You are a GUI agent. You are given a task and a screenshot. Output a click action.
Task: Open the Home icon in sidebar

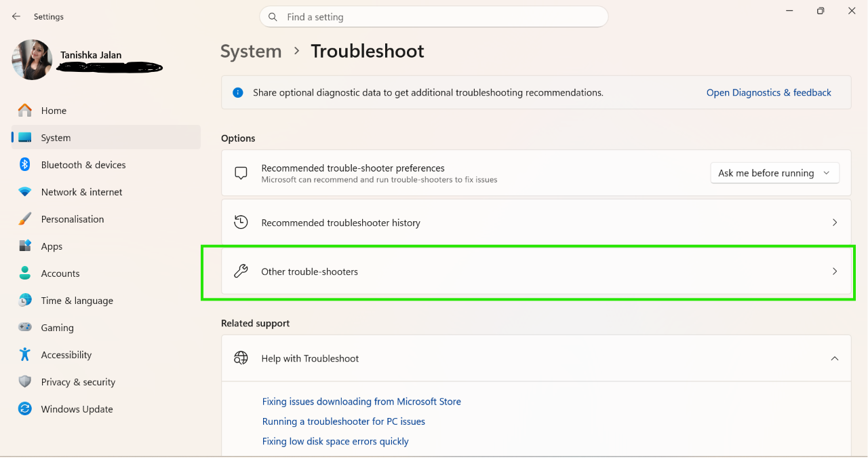point(25,110)
